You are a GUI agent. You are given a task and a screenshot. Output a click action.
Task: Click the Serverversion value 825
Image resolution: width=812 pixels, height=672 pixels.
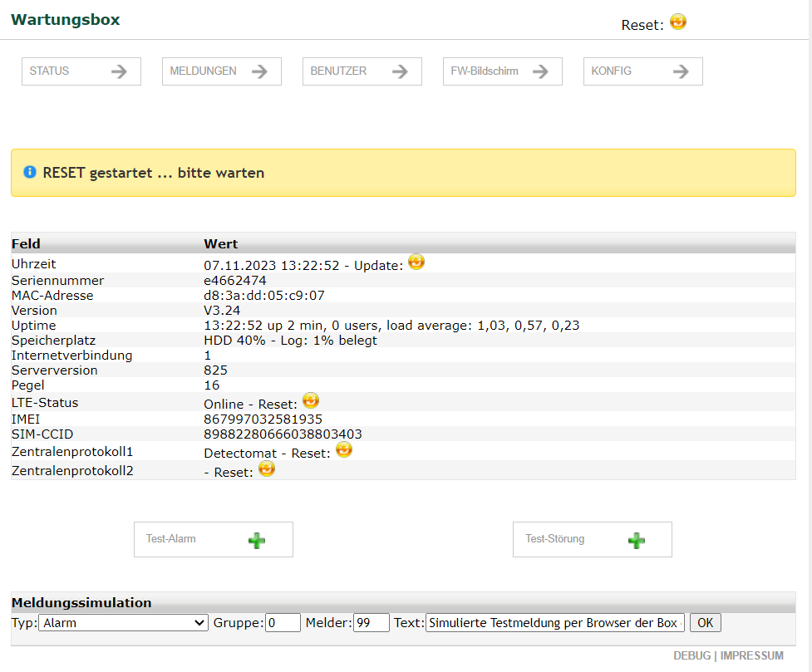click(x=215, y=370)
